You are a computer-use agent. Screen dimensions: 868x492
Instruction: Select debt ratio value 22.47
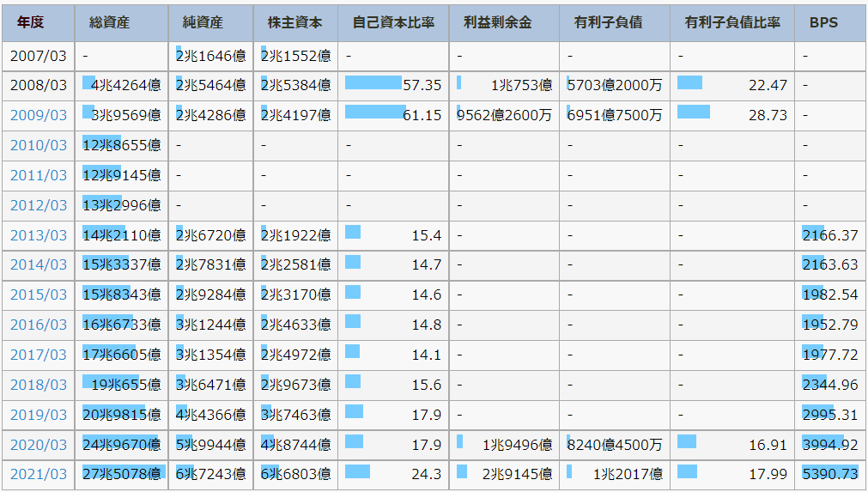(768, 85)
